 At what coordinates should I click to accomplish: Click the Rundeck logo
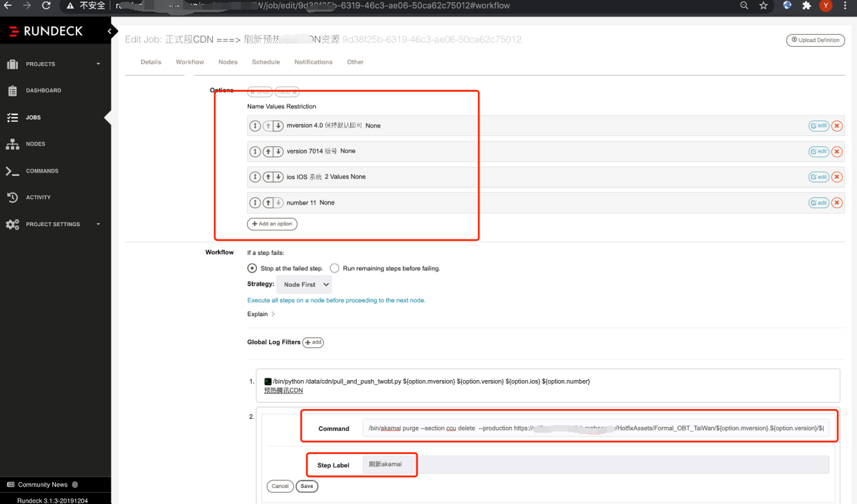(x=46, y=31)
